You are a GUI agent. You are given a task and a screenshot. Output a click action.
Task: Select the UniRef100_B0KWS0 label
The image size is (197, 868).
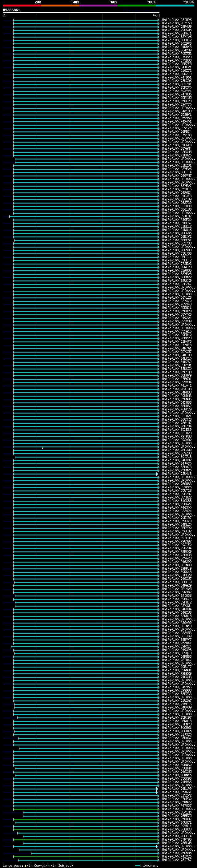[177, 765]
